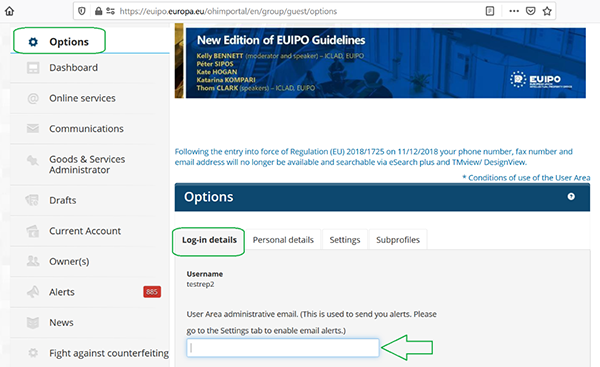This screenshot has width=600, height=367.
Task: Click the Drafts icon in sidebar
Action: click(x=32, y=200)
